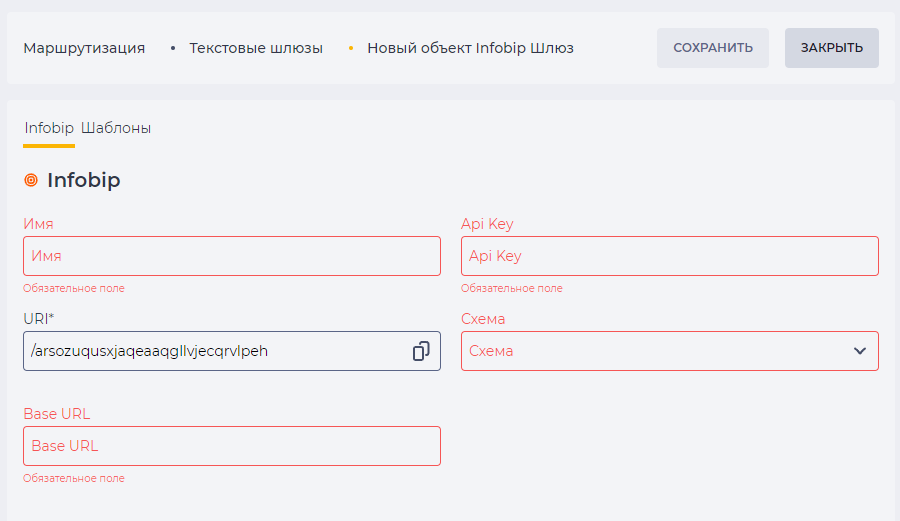900x521 pixels.
Task: Copy the URI value with copy icon
Action: click(421, 351)
